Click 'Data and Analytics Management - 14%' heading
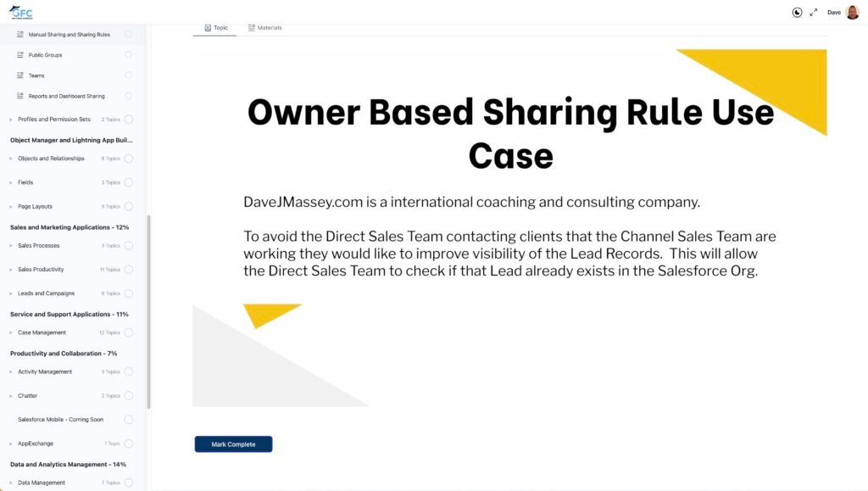Viewport: 868px width, 491px height. coord(68,465)
